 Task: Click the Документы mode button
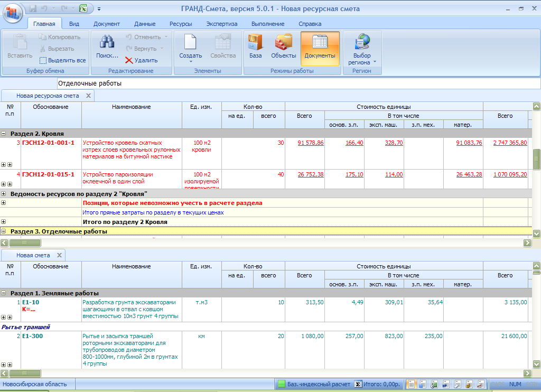point(320,48)
